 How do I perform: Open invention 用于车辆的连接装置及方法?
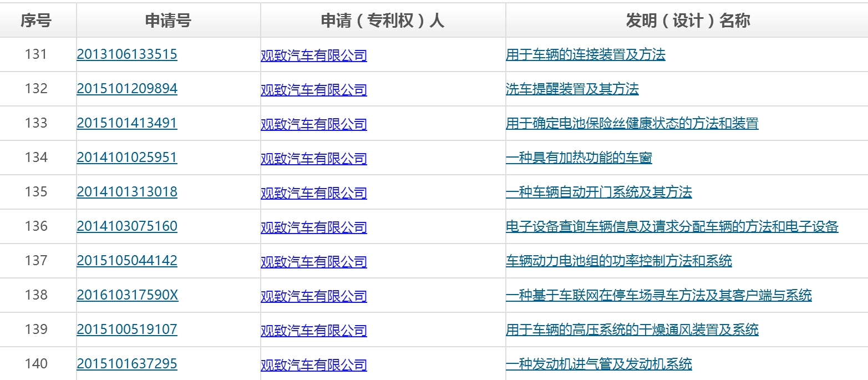pyautogui.click(x=586, y=54)
